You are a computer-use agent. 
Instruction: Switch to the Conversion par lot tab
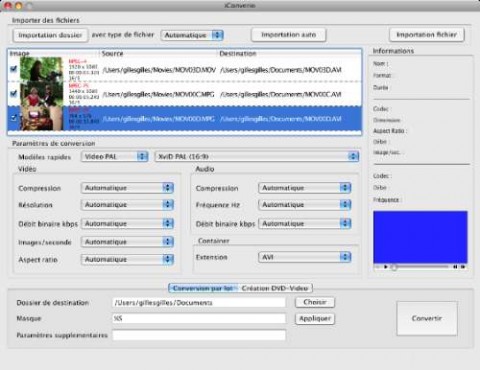pyautogui.click(x=203, y=288)
